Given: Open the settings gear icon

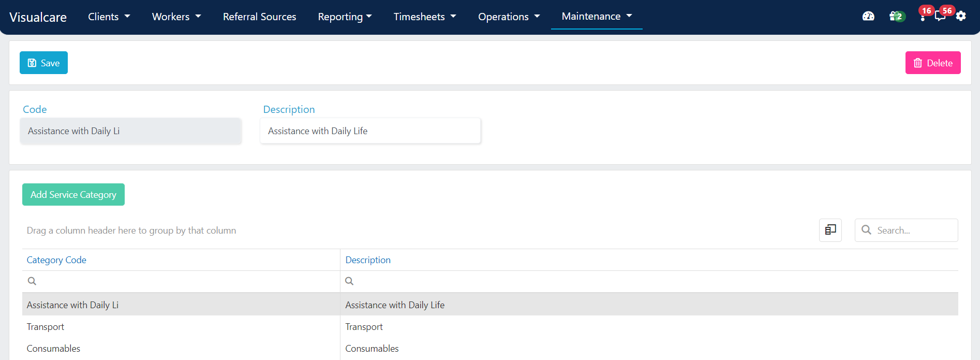Looking at the screenshot, I should coord(961,16).
